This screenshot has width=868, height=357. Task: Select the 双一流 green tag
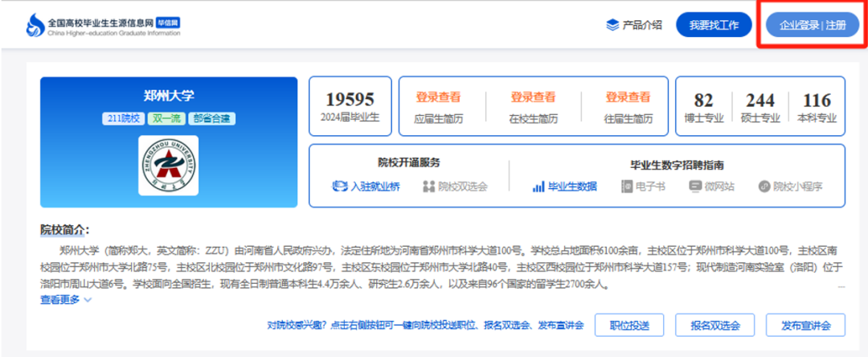[166, 118]
